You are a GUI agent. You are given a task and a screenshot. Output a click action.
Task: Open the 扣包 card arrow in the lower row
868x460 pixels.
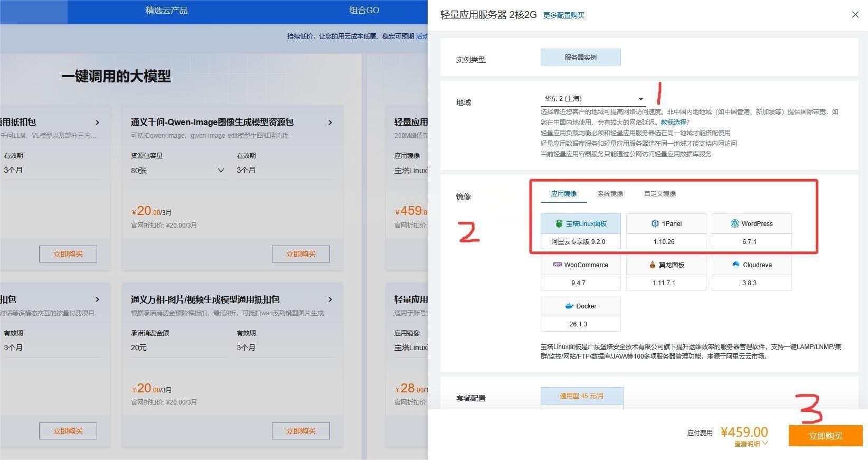[x=97, y=299]
